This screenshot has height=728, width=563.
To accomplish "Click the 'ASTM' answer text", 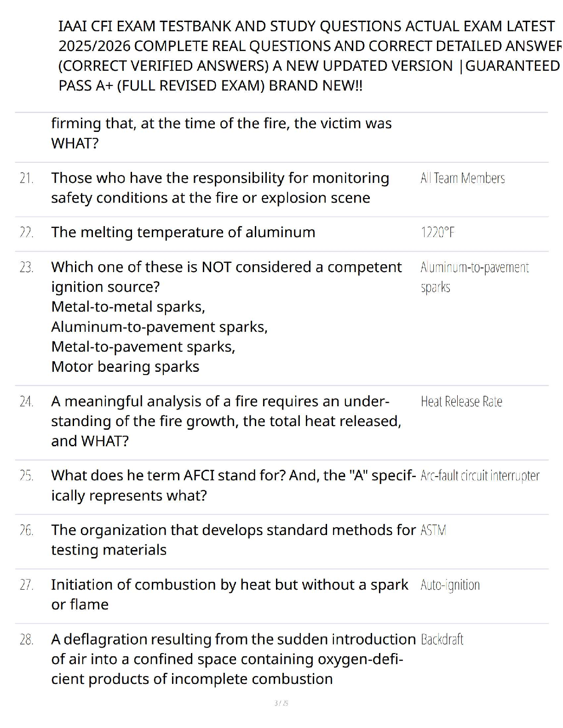I will pyautogui.click(x=433, y=530).
